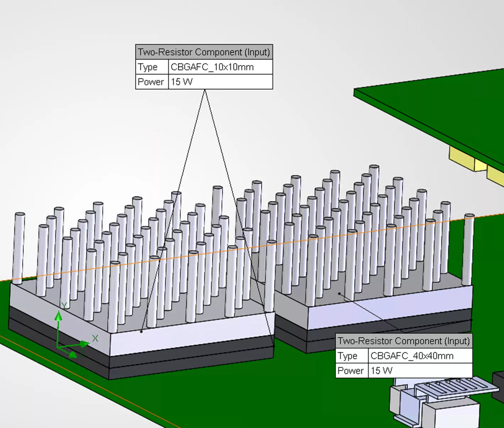Image resolution: width=504 pixels, height=428 pixels.
Task: Select the Two-Resistor Component (Input) header on right callout
Action: tap(404, 341)
